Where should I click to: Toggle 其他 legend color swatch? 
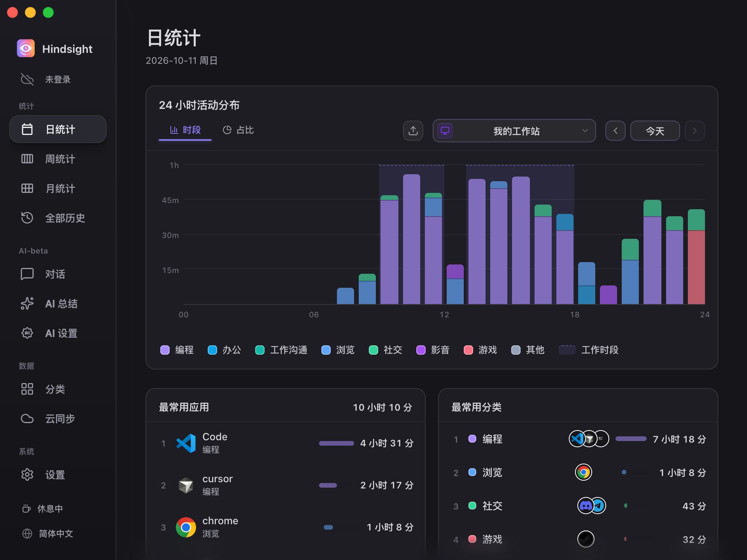click(x=516, y=350)
